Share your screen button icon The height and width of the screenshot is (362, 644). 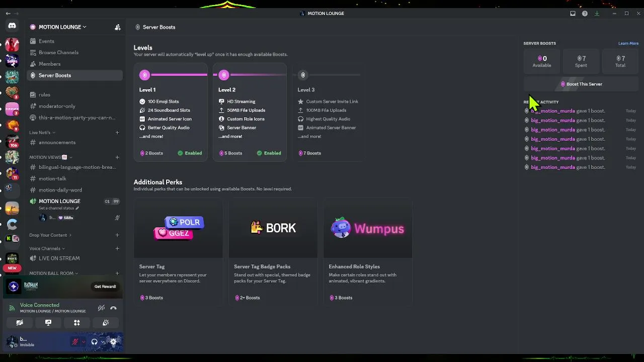pos(48,323)
